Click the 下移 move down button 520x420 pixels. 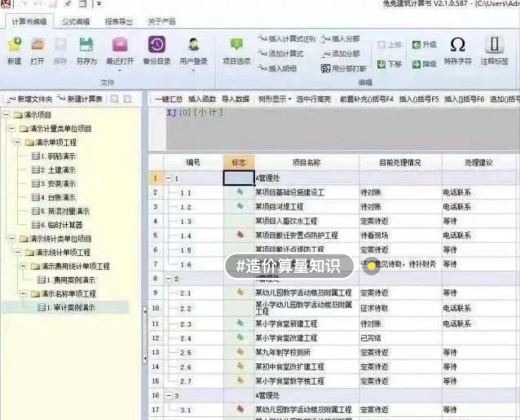(x=390, y=64)
